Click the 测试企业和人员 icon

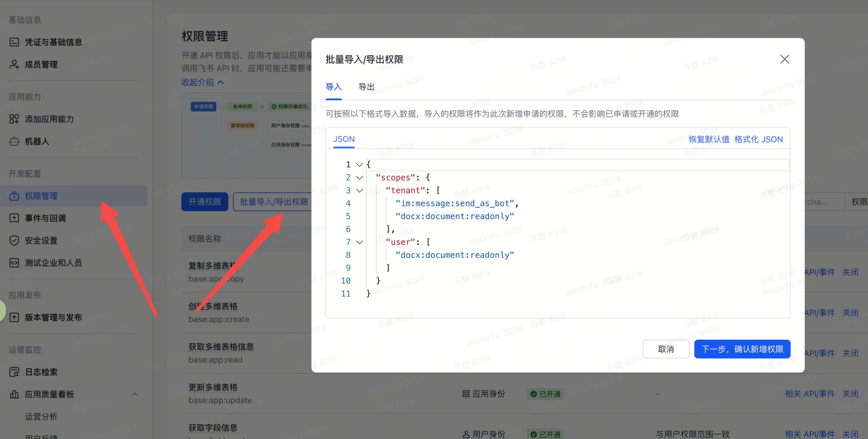14,263
